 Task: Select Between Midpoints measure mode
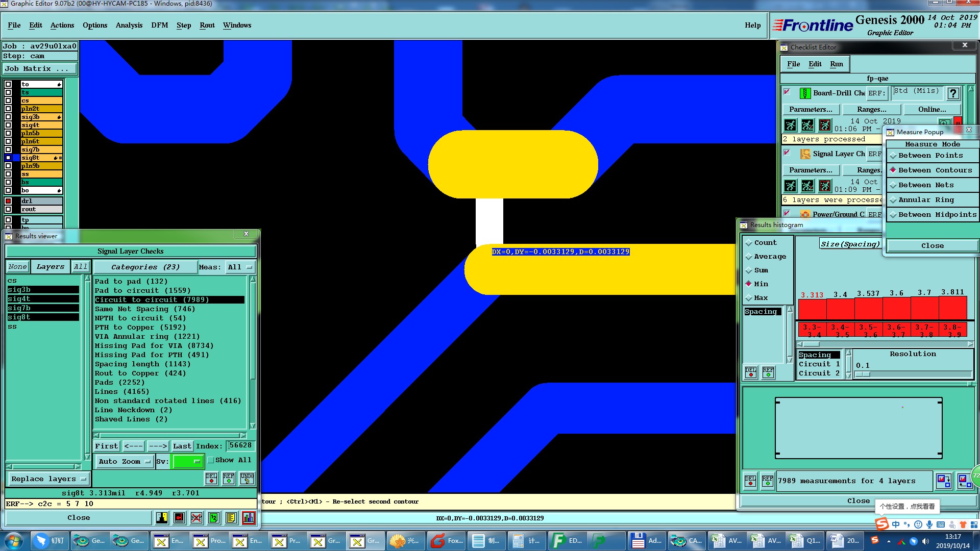click(x=932, y=215)
